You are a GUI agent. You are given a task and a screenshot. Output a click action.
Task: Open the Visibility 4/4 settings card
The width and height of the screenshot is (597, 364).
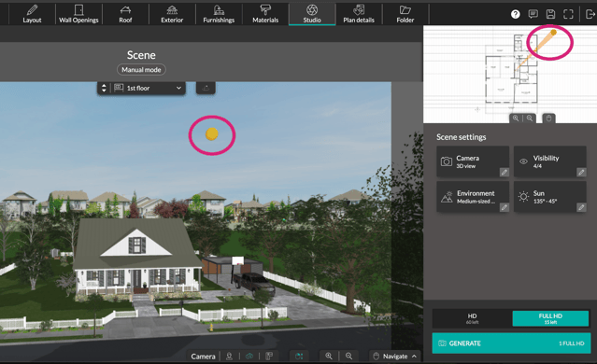coord(550,161)
